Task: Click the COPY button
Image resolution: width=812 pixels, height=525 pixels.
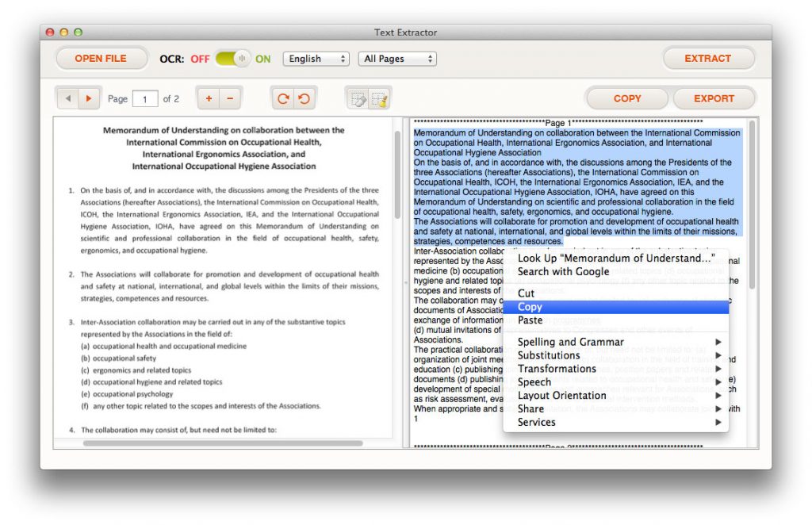Action: (x=627, y=98)
